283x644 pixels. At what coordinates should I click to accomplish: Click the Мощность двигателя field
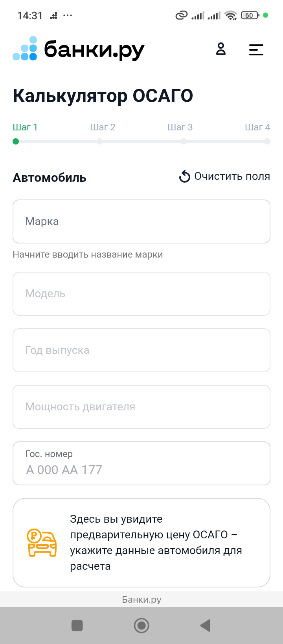pos(141,407)
